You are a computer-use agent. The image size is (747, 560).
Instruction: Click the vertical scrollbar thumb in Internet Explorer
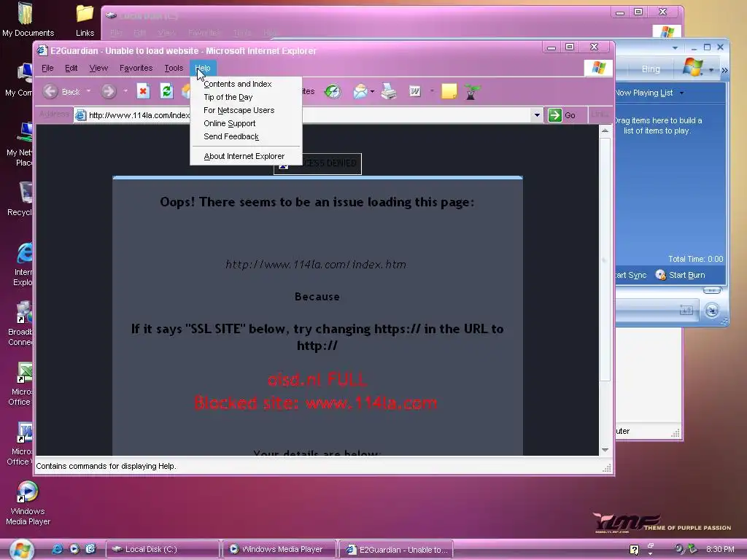click(605, 259)
